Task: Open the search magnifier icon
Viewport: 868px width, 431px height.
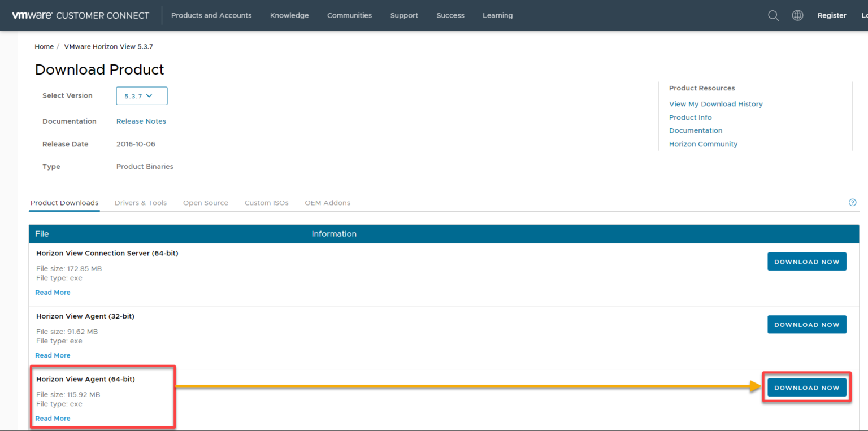Action: click(773, 15)
